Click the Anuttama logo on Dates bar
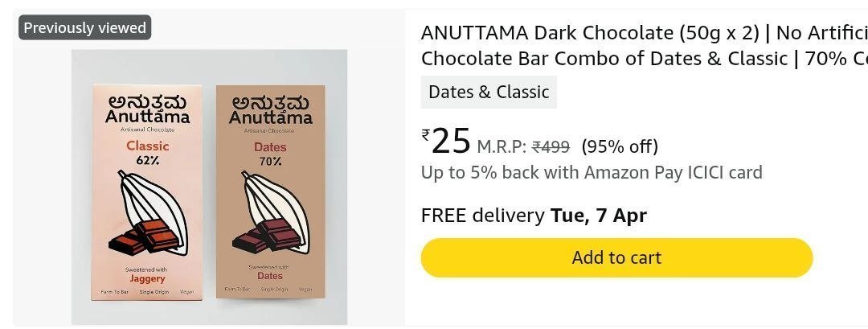 pos(271,110)
